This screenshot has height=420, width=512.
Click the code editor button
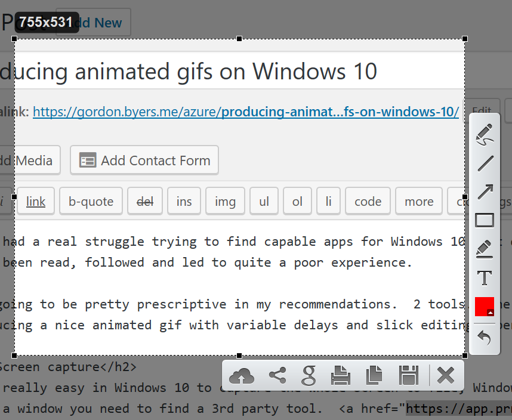pos(368,201)
